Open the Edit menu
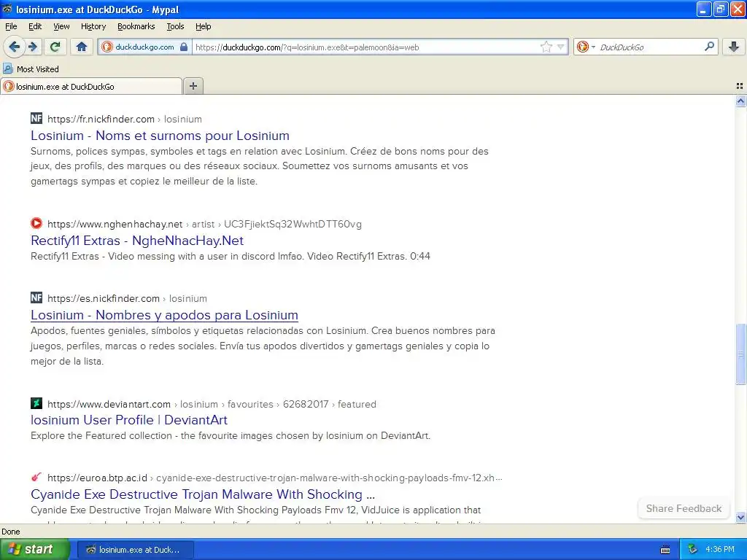The height and width of the screenshot is (560, 747). (x=35, y=26)
